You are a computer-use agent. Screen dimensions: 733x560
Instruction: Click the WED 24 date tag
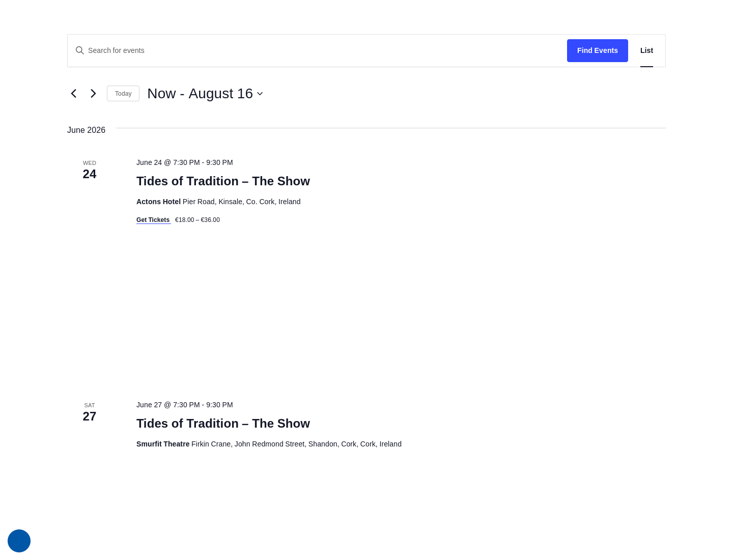[90, 170]
